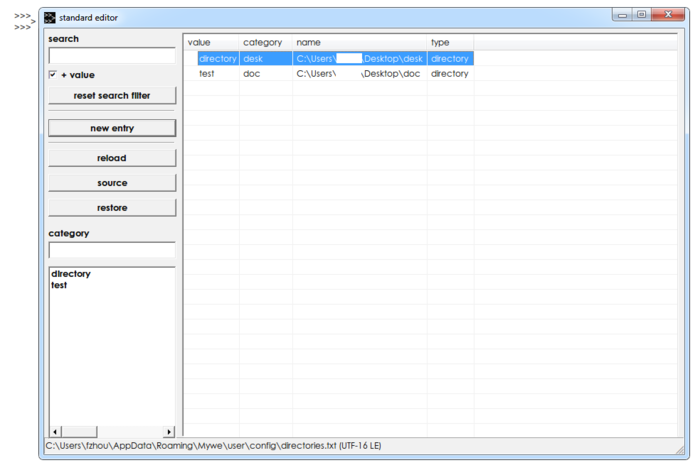Viewport: 700px width, 470px height.
Task: Focus the category filter input field
Action: tap(112, 250)
